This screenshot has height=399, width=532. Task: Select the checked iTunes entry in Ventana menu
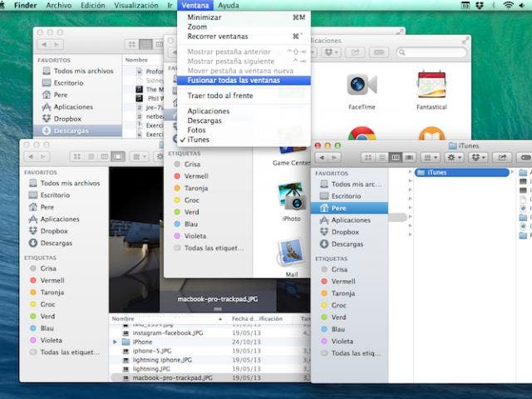click(198, 140)
